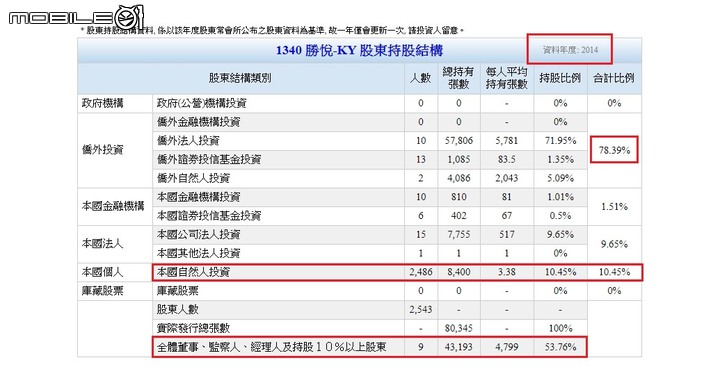
Task: Select the 僑外法人投資 row label
Action: click(188, 140)
